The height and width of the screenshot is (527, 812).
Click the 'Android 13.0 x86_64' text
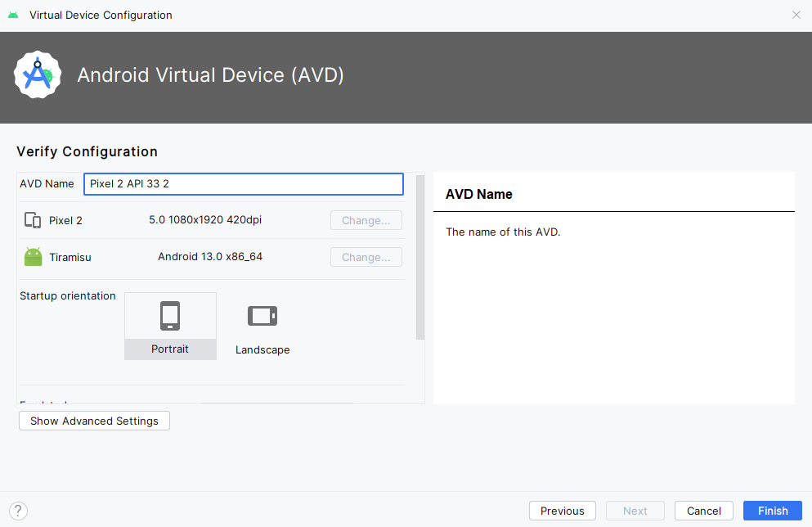210,256
